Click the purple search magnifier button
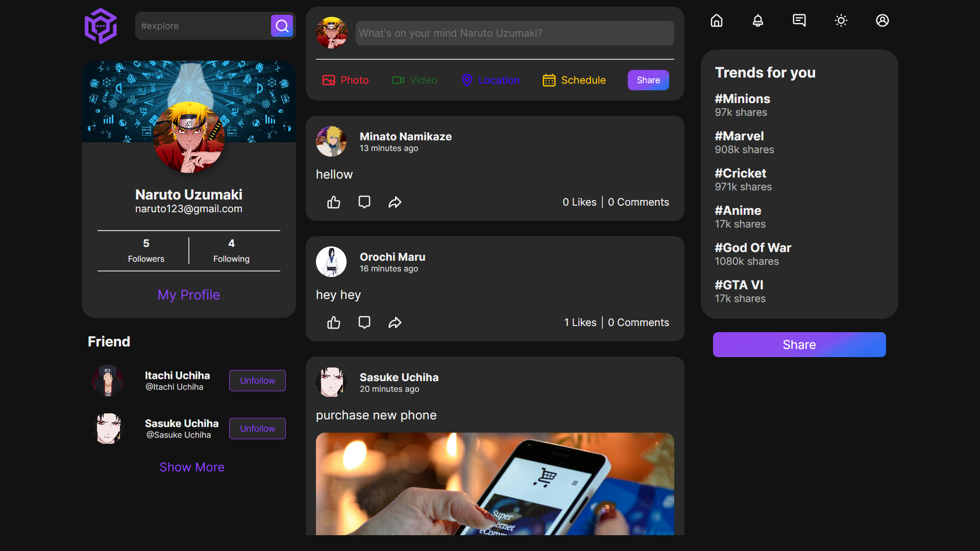Screen dimensions: 980x551 click(282, 26)
